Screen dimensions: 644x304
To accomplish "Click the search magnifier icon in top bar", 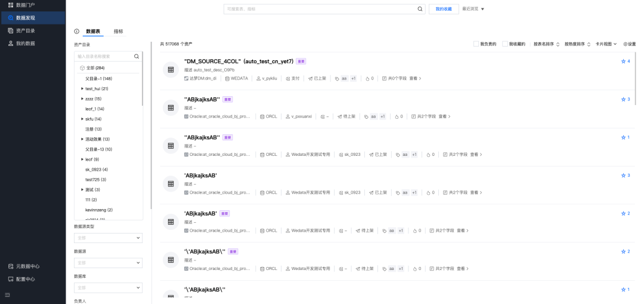I will pos(420,8).
